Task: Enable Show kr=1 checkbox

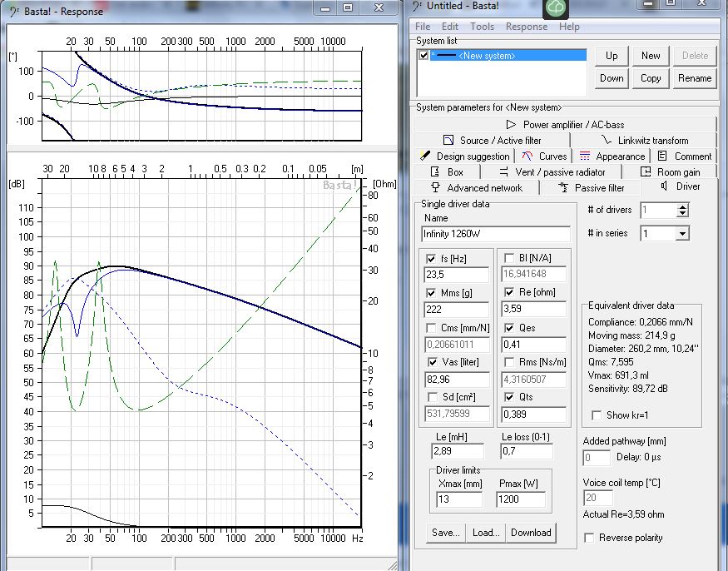Action: 597,415
